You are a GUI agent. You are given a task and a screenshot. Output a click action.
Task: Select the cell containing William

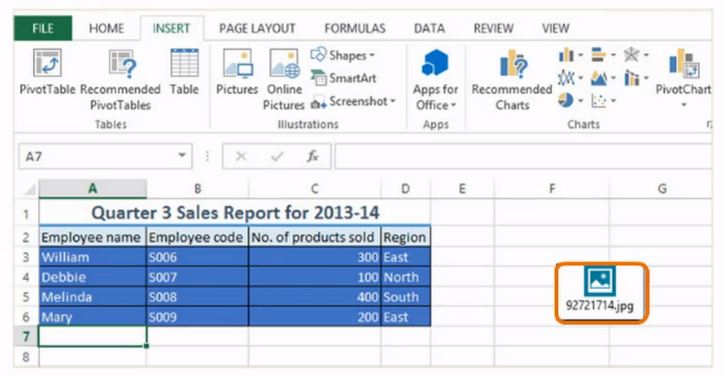point(92,257)
